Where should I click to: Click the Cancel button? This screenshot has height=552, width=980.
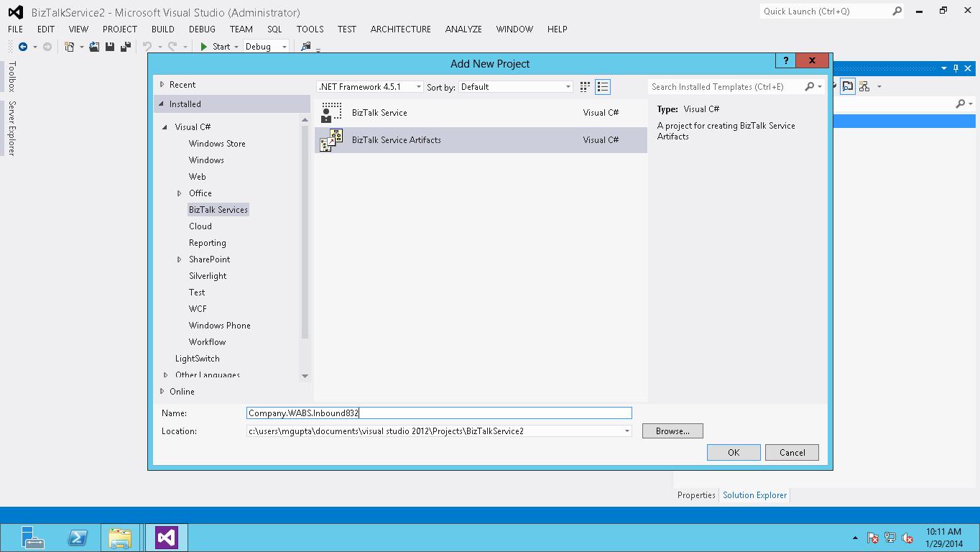coord(792,453)
